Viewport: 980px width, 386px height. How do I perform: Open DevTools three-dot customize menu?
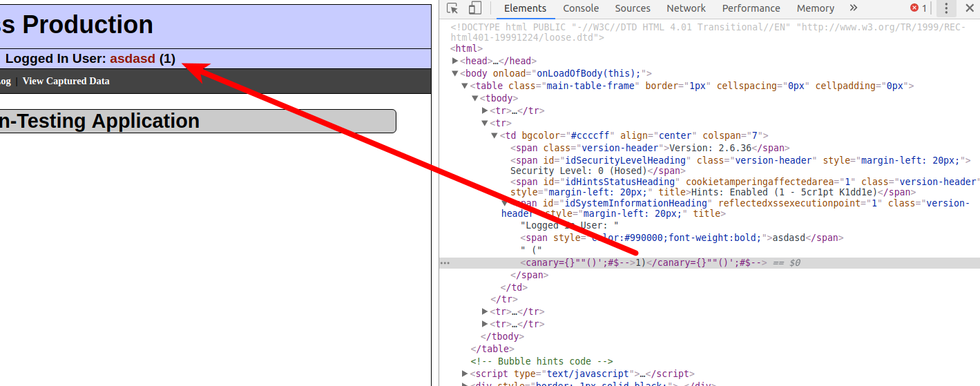tap(946, 8)
